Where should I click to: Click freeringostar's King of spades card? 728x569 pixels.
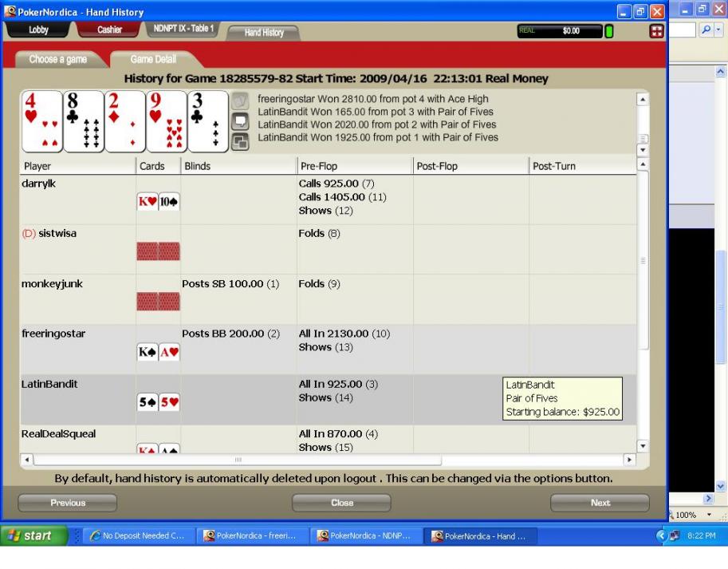(148, 352)
